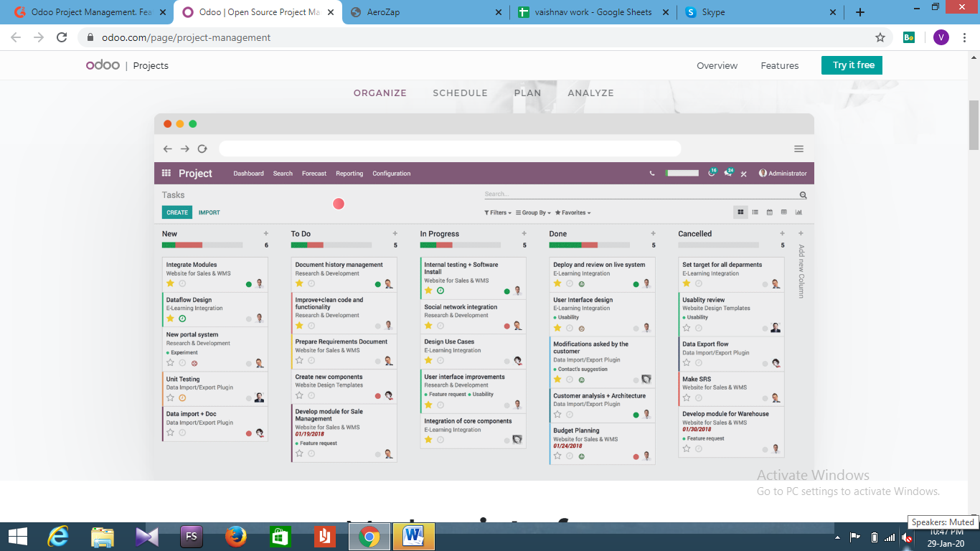This screenshot has height=551, width=980.
Task: Click the magnifier icon in Tasks search bar
Action: tap(803, 195)
